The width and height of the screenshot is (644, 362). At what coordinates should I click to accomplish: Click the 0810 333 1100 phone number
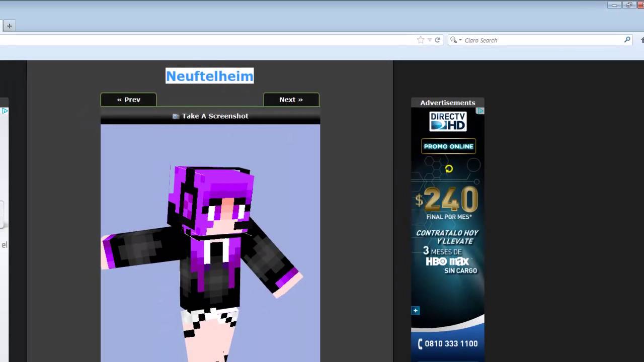pyautogui.click(x=447, y=344)
